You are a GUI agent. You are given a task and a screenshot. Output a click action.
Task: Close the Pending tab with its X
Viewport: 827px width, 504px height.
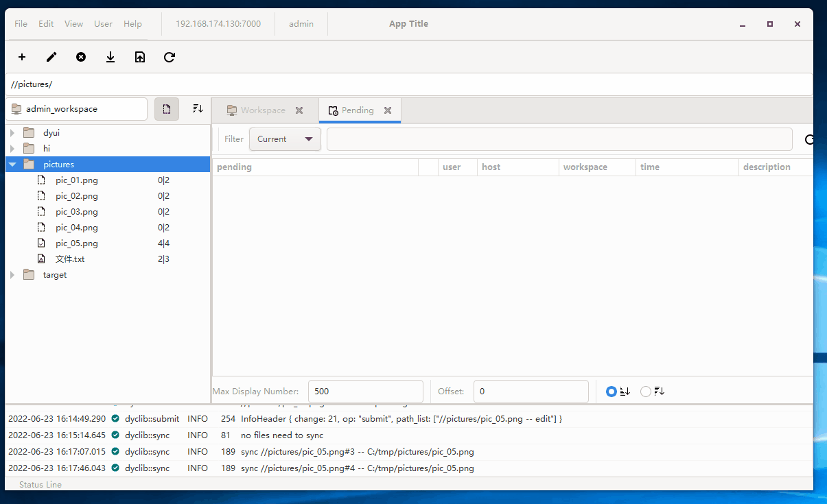coord(388,110)
